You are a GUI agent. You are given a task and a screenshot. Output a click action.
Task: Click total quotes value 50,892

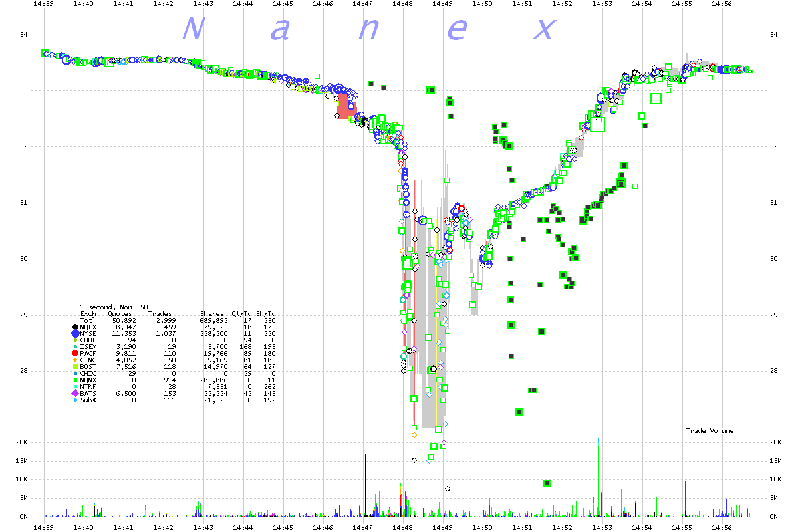coord(124,320)
